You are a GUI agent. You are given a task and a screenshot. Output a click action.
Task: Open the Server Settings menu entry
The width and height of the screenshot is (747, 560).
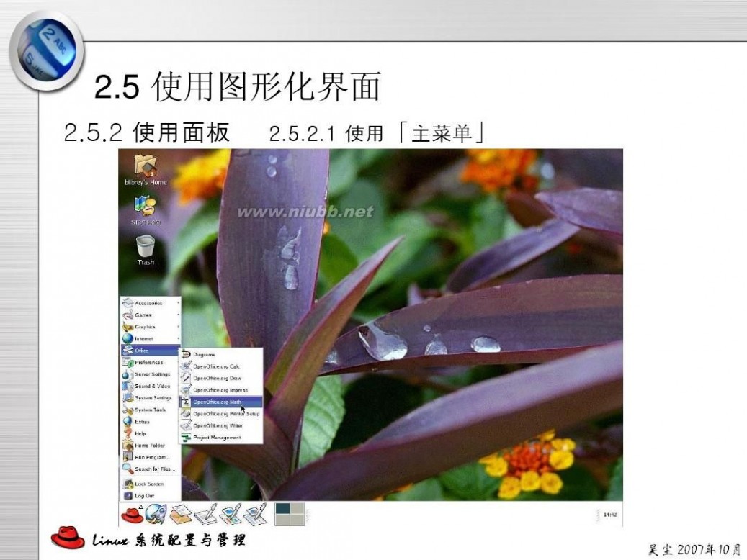point(151,374)
